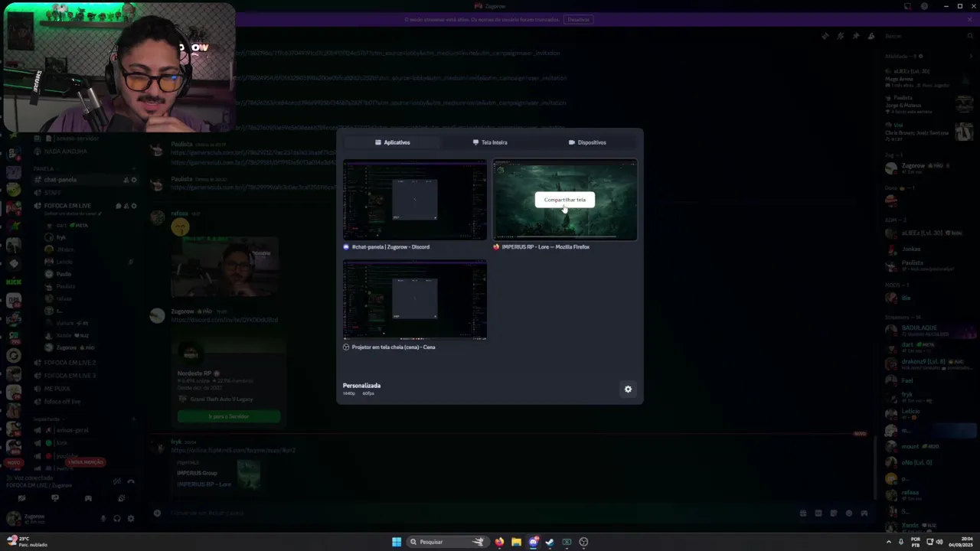Open the GIF picker in message bar
Screen dimensions: 980x551
[x=818, y=513]
